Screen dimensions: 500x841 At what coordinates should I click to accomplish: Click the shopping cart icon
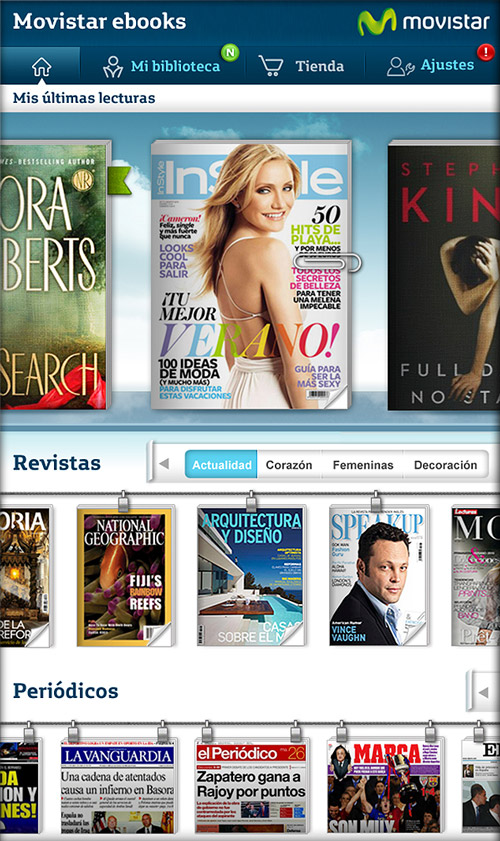pyautogui.click(x=271, y=66)
